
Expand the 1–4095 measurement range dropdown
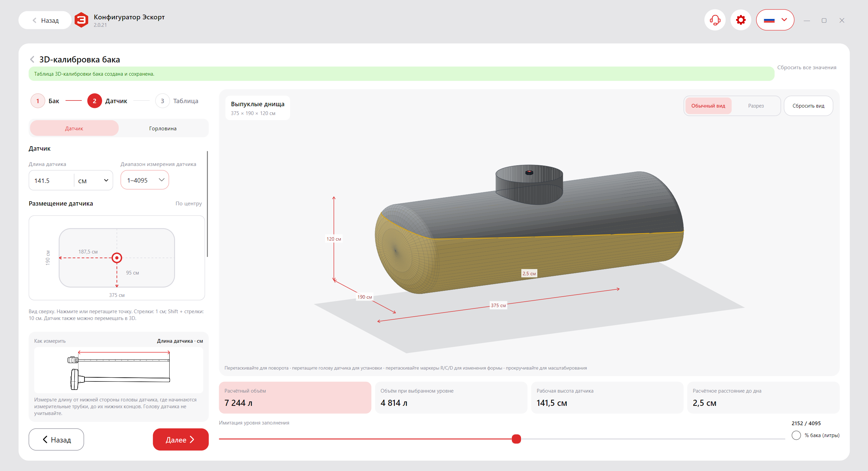(x=145, y=180)
